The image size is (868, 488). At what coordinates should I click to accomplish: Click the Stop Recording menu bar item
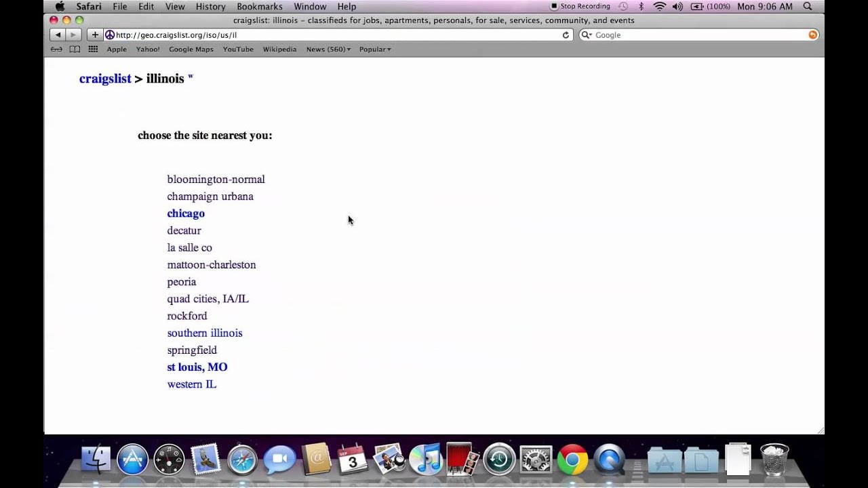click(580, 6)
